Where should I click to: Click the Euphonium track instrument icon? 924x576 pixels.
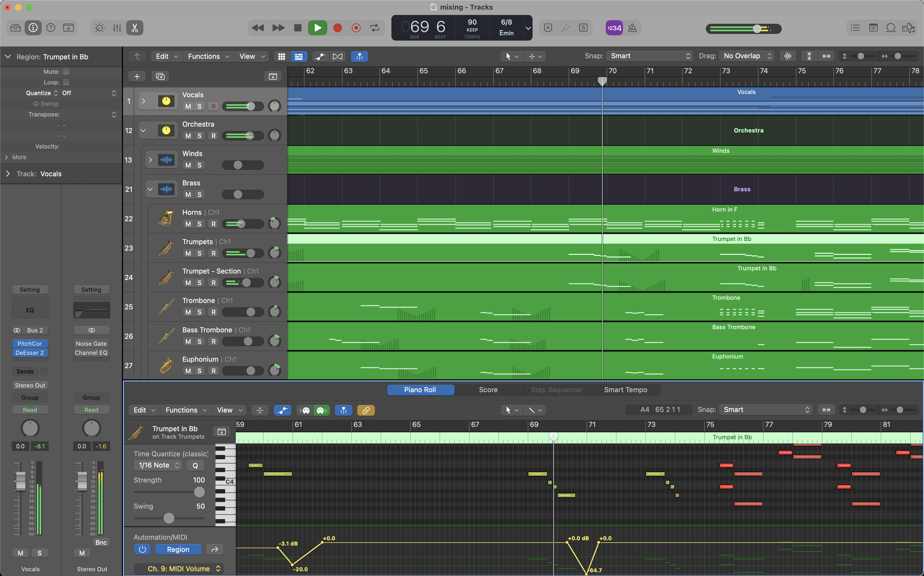pos(166,365)
